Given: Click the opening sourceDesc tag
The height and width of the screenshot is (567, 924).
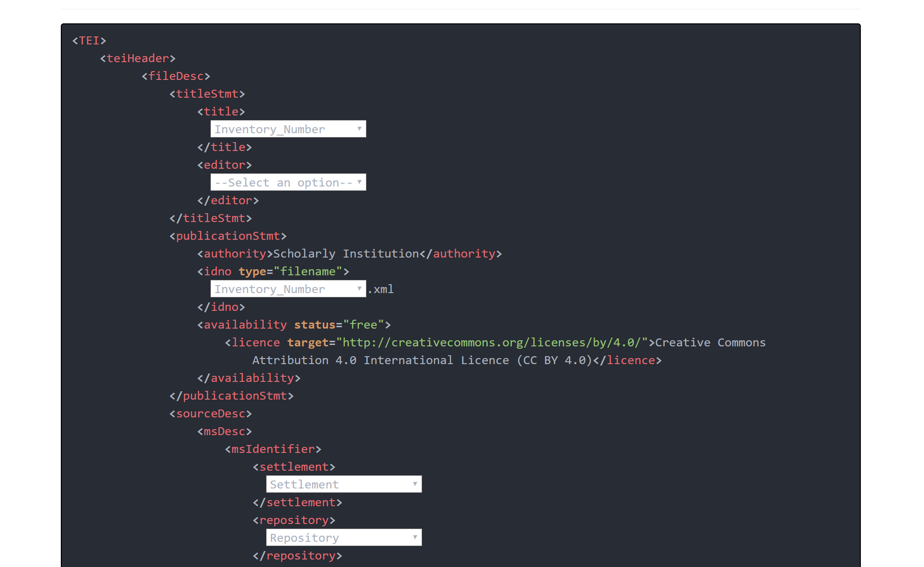Looking at the screenshot, I should point(211,414).
